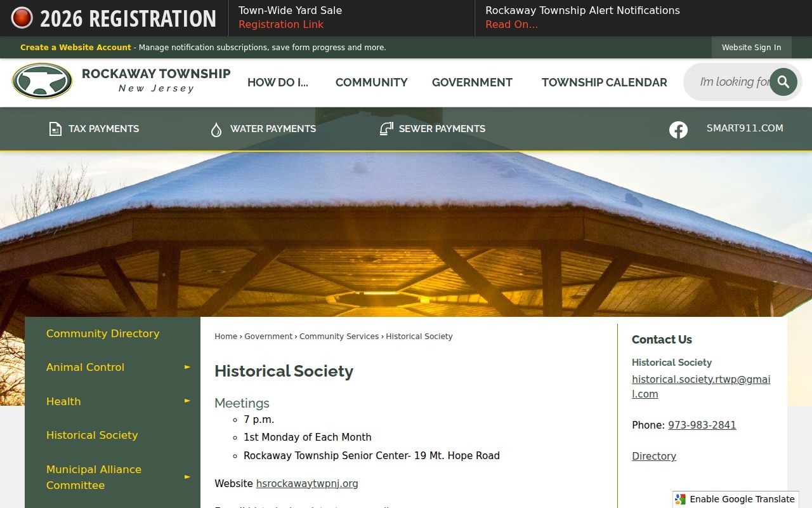The height and width of the screenshot is (508, 812).
Task: Click the Animal Control sidebar link
Action: 85,367
